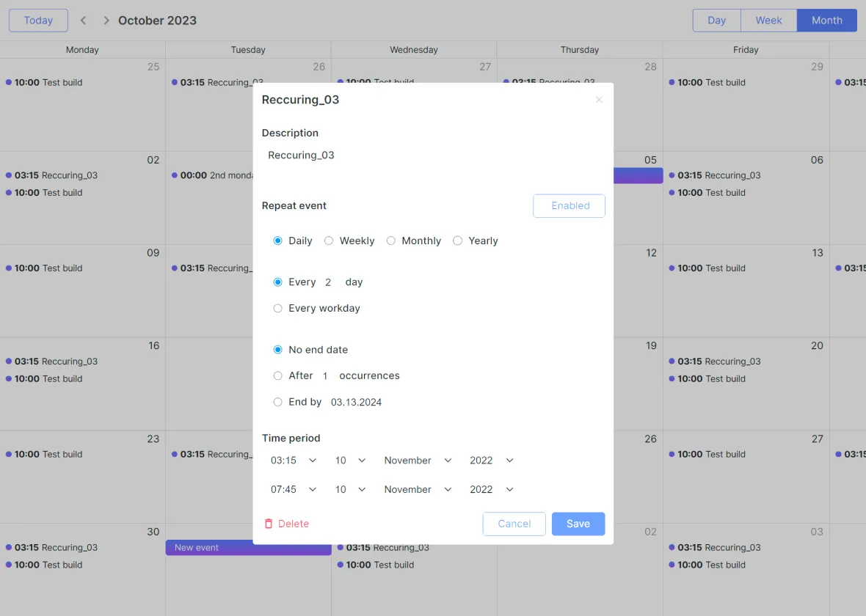866x616 pixels.
Task: Open 03:15 Reccuring_03 on Friday 03
Action: [x=715, y=548]
